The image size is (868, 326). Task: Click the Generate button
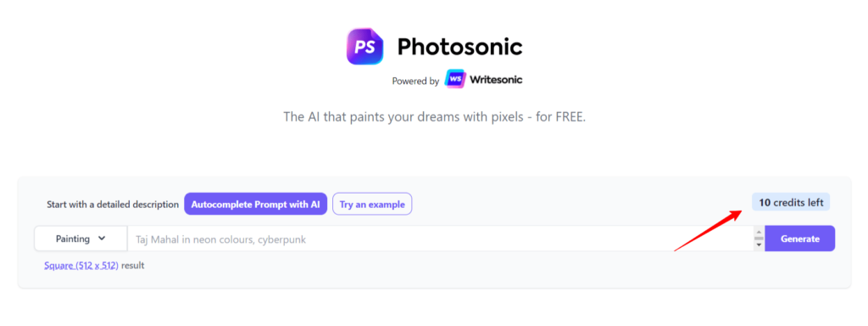point(800,239)
